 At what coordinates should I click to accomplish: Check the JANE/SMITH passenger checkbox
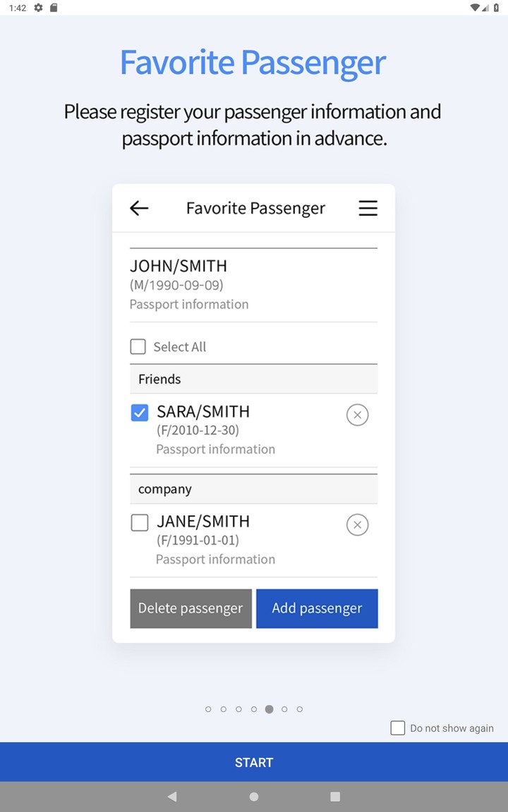coord(140,523)
